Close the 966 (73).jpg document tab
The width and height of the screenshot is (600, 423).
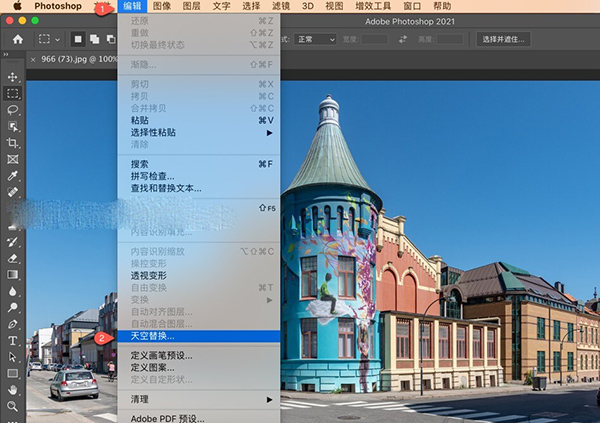(x=35, y=59)
